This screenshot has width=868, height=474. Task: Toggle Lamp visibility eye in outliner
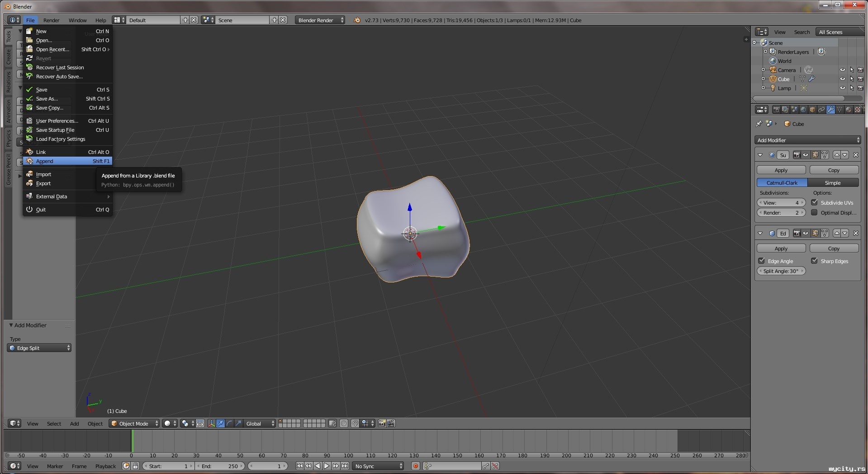click(842, 88)
